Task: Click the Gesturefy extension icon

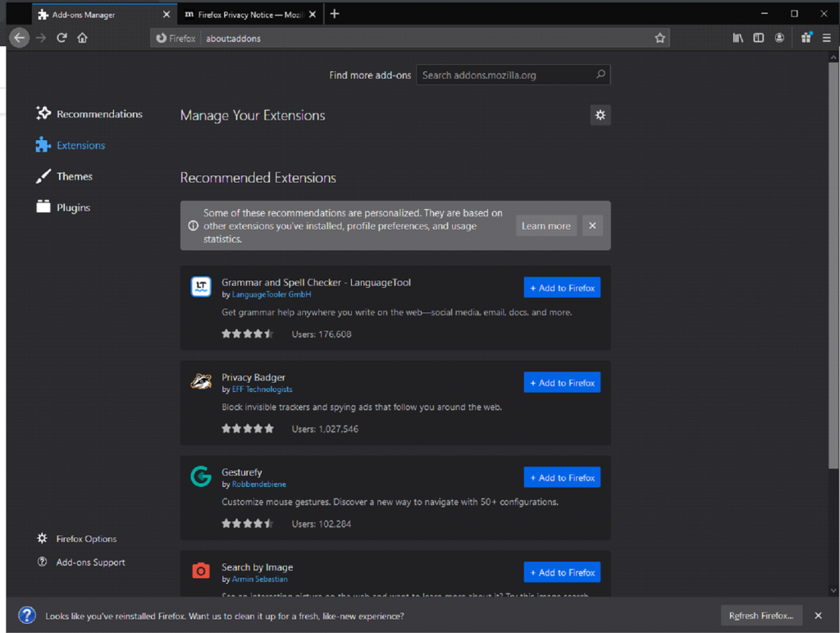Action: click(x=201, y=476)
